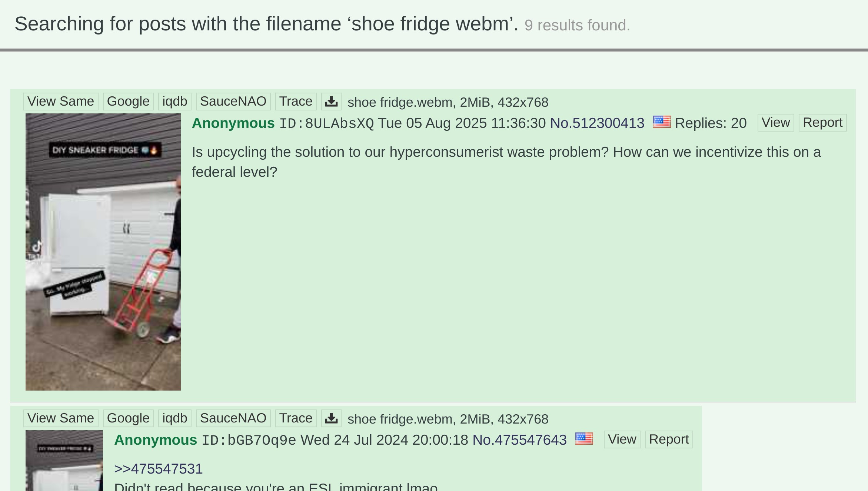Click View on post No.475547643
The image size is (868, 491).
pyautogui.click(x=622, y=439)
